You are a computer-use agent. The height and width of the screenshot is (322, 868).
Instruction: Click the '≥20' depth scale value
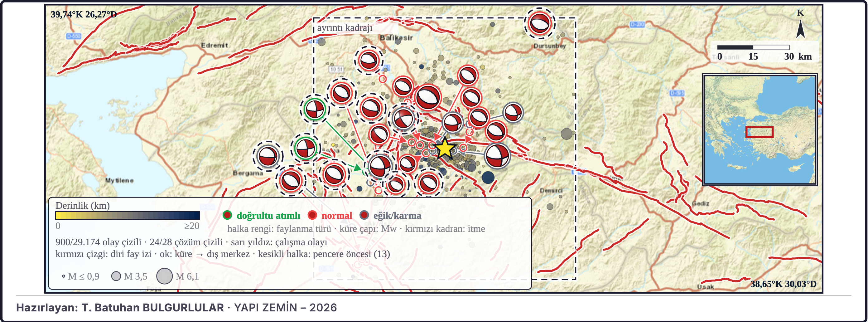(x=191, y=226)
